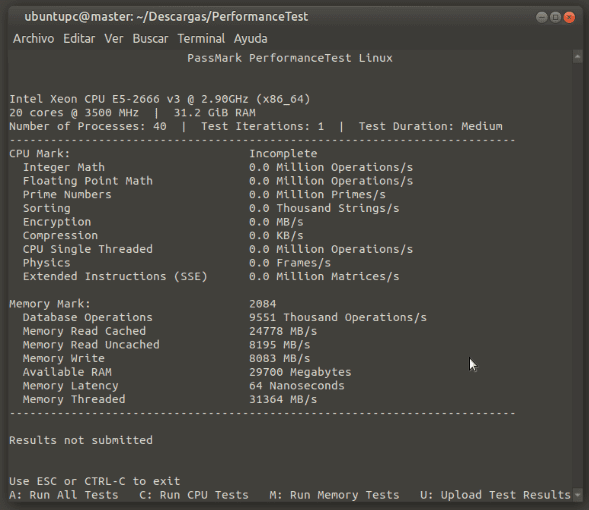Click the 'Compression' row label
This screenshot has height=510, width=589.
[x=60, y=235]
